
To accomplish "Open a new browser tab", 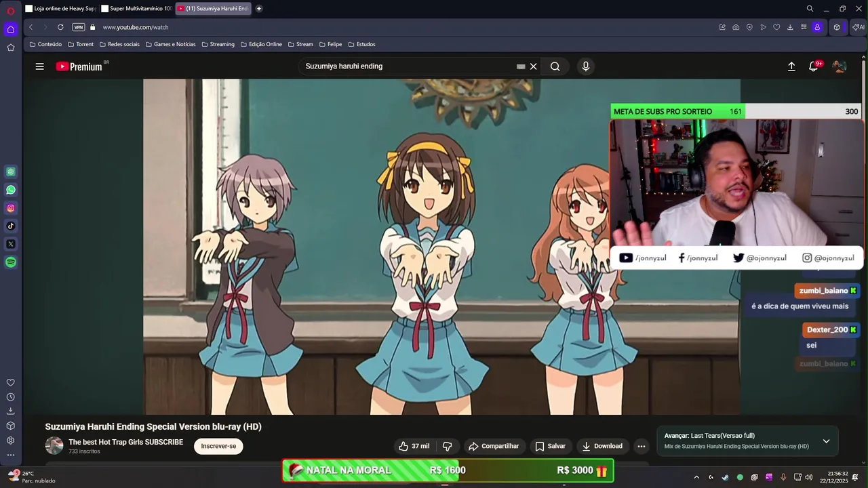I will [259, 9].
